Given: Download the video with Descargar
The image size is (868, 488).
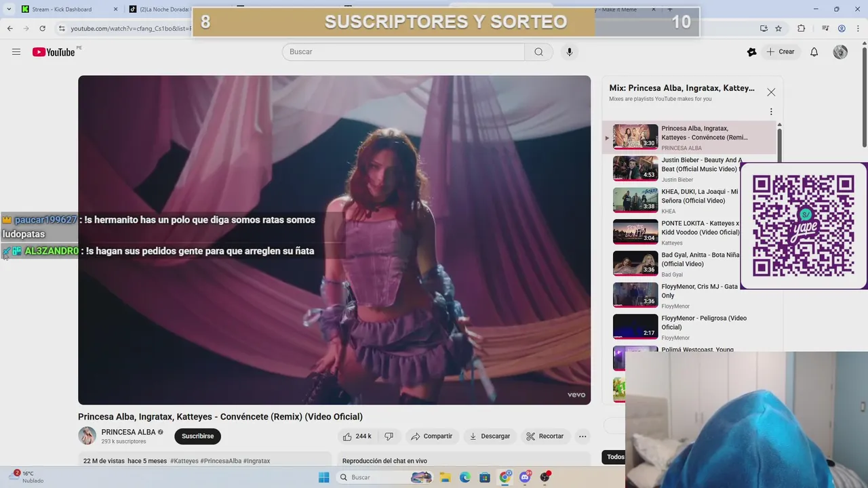Looking at the screenshot, I should click(x=490, y=436).
